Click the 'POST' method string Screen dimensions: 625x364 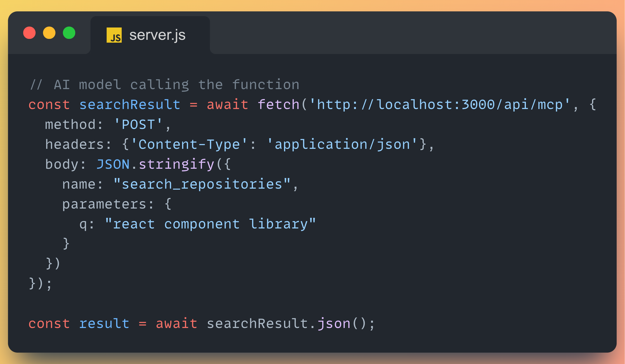[138, 124]
